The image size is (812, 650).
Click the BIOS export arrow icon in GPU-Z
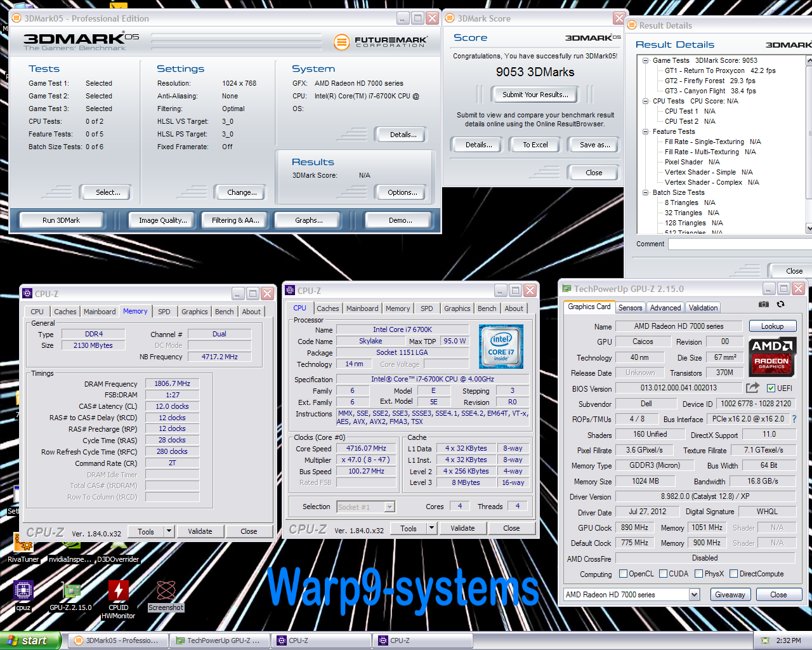[x=753, y=388]
